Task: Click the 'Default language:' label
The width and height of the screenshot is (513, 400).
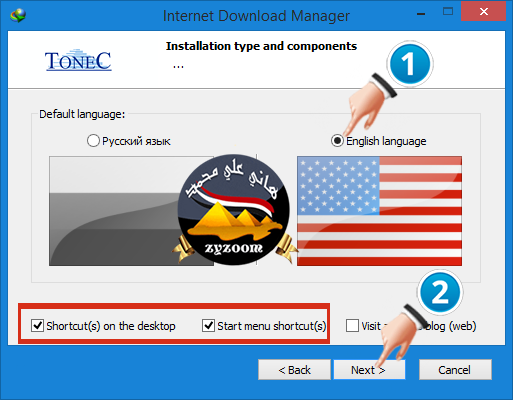Action: [x=82, y=114]
